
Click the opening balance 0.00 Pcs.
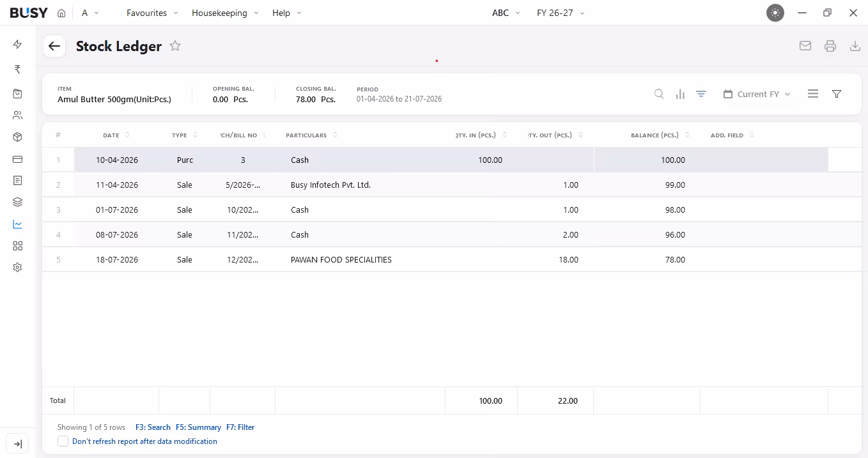pos(230,100)
